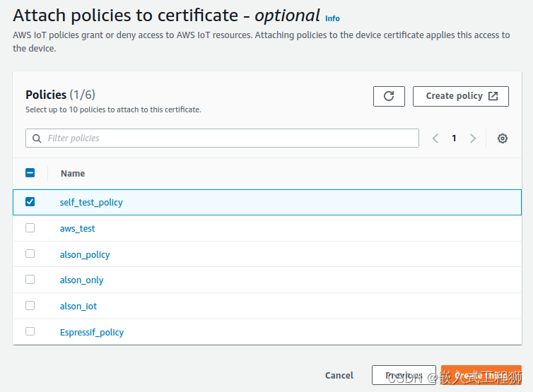Check the alson_policy checkbox
This screenshot has height=392, width=533.
pyautogui.click(x=30, y=254)
